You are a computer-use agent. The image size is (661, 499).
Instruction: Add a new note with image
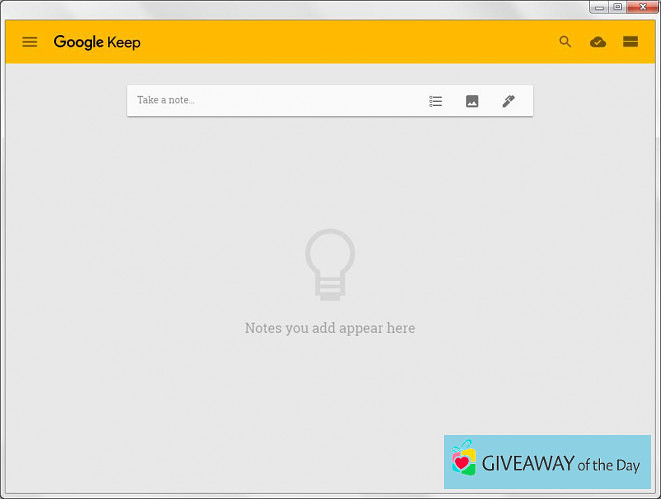[x=472, y=101]
